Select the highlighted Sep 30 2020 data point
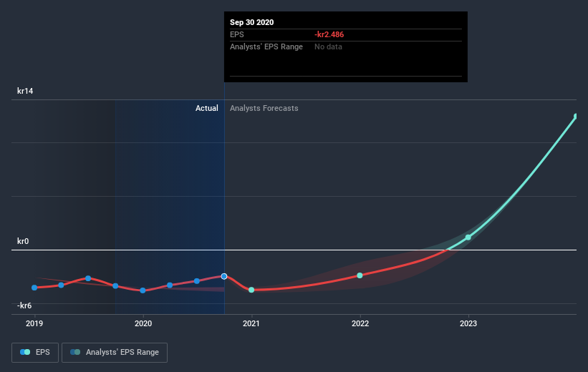 click(x=224, y=276)
